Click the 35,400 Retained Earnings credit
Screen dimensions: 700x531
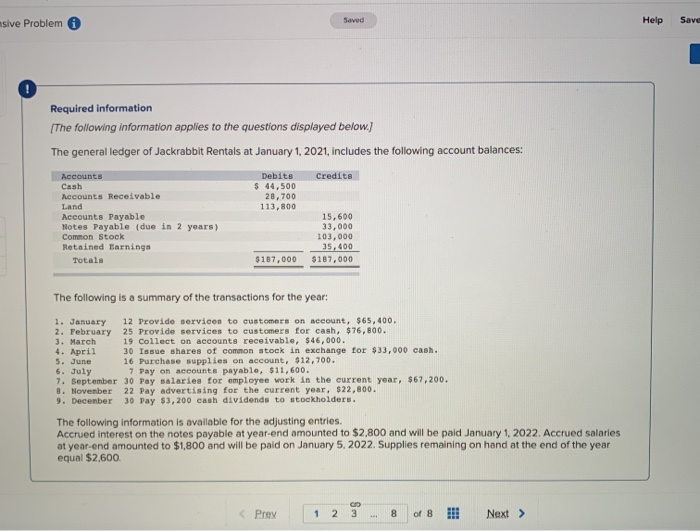(337, 247)
